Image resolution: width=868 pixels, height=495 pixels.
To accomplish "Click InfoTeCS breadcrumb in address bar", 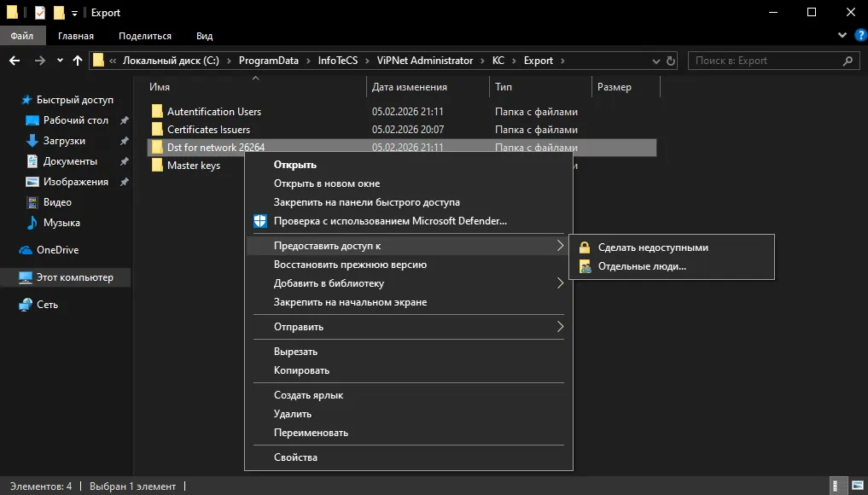I will click(x=338, y=61).
